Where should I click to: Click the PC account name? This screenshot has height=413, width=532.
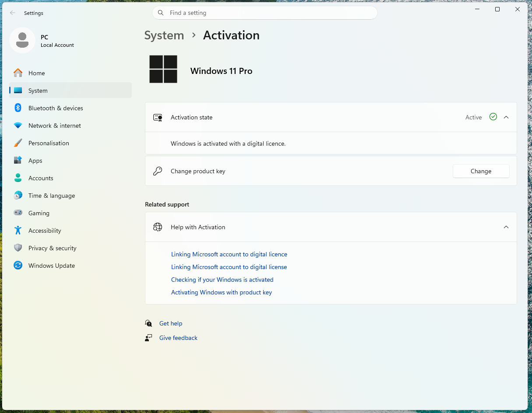tap(44, 37)
